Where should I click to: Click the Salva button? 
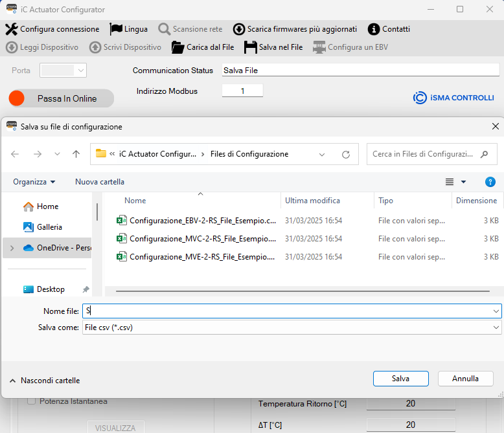pos(400,379)
